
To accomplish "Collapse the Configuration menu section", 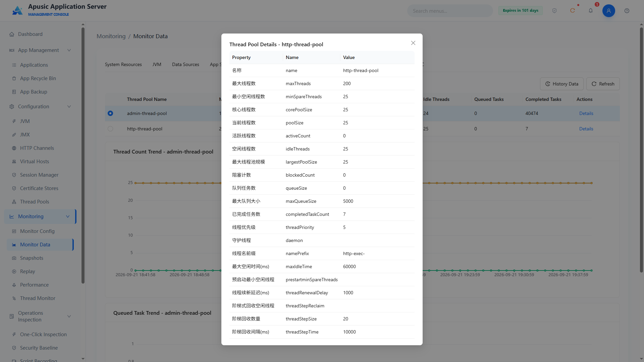I will pos(69,107).
